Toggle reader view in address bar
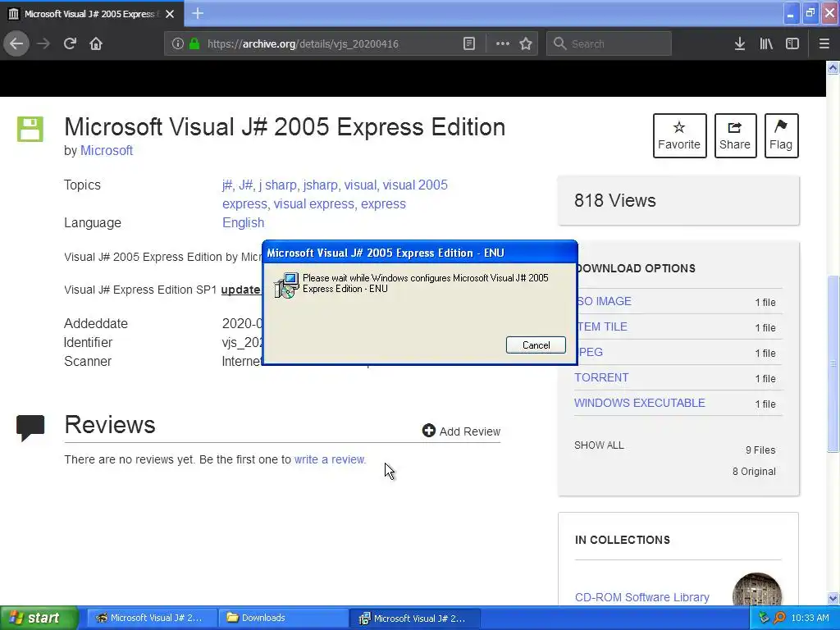Viewport: 840px width, 630px height. coord(468,43)
